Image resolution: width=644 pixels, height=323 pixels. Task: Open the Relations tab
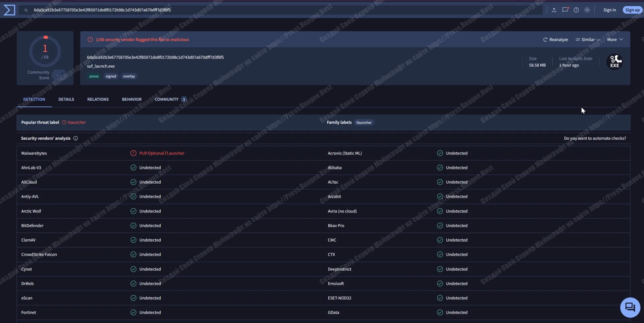pyautogui.click(x=98, y=99)
